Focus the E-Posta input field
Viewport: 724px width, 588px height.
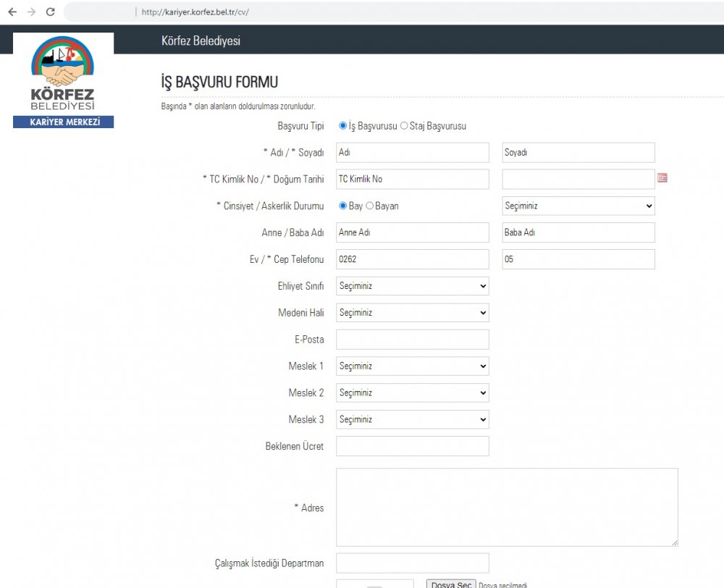click(412, 340)
